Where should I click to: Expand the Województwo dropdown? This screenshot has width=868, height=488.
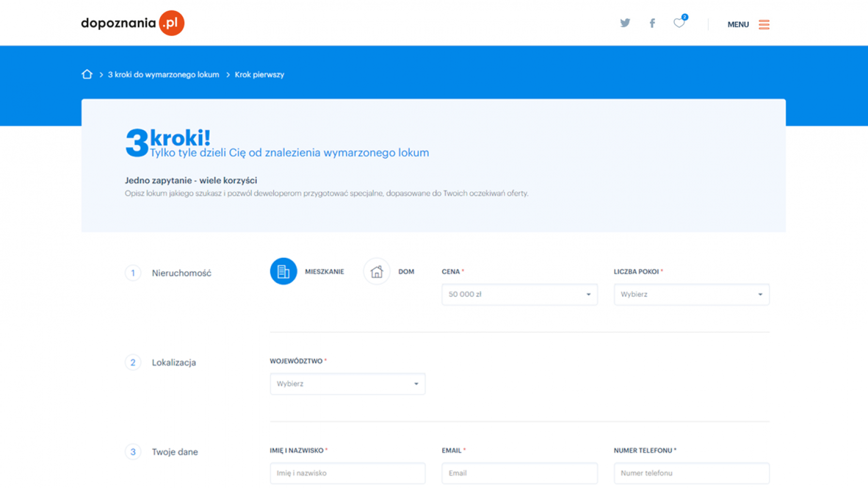[347, 384]
